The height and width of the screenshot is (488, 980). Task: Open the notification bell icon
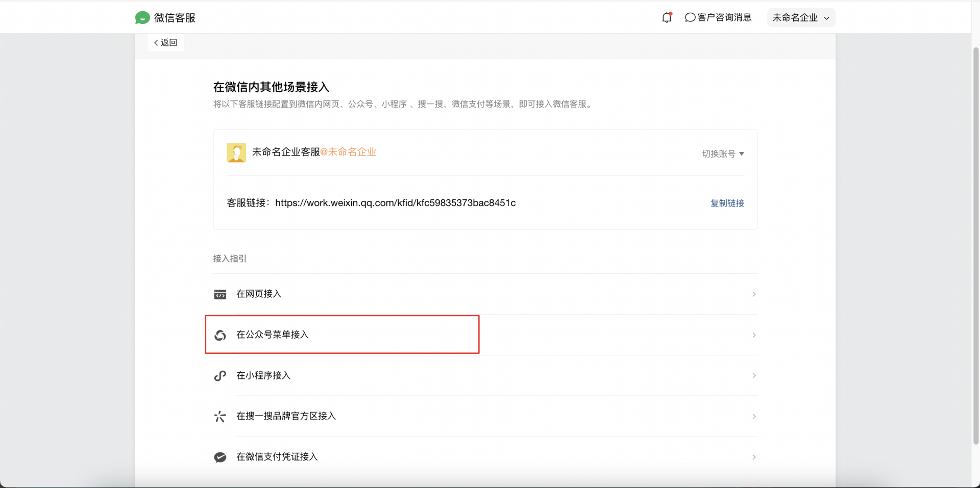click(x=667, y=17)
